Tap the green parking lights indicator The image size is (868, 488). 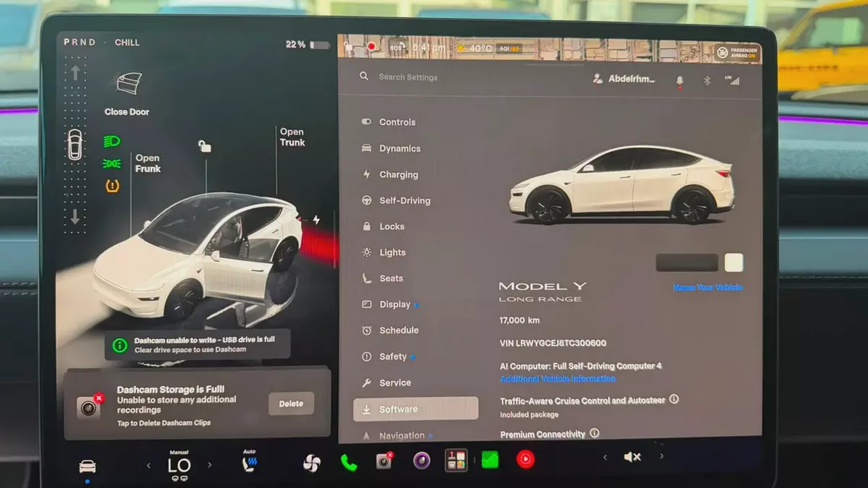tap(111, 163)
